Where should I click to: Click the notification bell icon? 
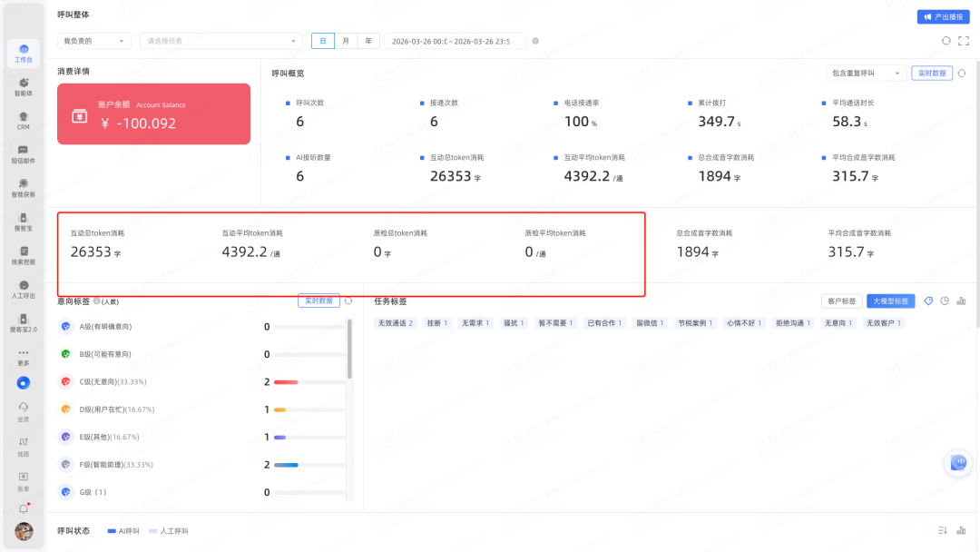(24, 509)
